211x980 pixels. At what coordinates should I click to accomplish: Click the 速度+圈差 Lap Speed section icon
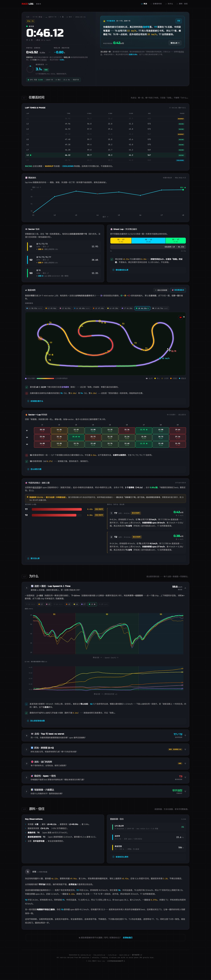[32, 586]
